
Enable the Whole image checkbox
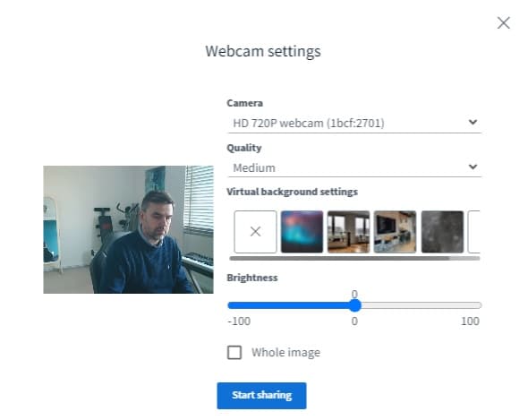pos(234,353)
